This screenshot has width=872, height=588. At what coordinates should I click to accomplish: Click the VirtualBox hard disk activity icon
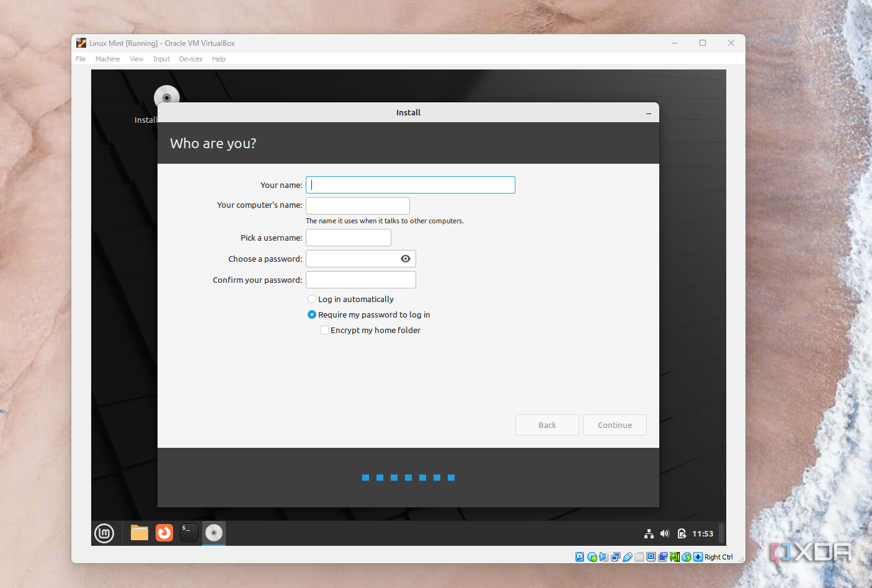point(579,556)
